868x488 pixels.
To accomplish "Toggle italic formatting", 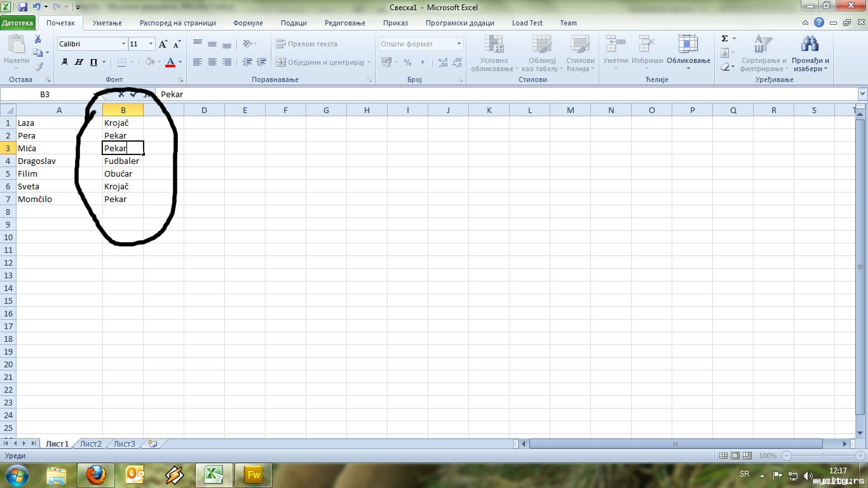I will click(79, 62).
